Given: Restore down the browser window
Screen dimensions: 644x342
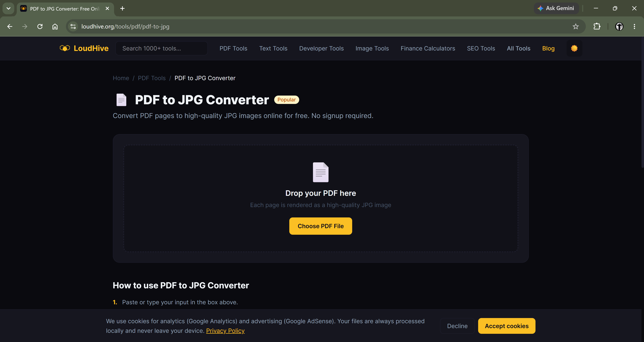Looking at the screenshot, I should click(x=615, y=8).
